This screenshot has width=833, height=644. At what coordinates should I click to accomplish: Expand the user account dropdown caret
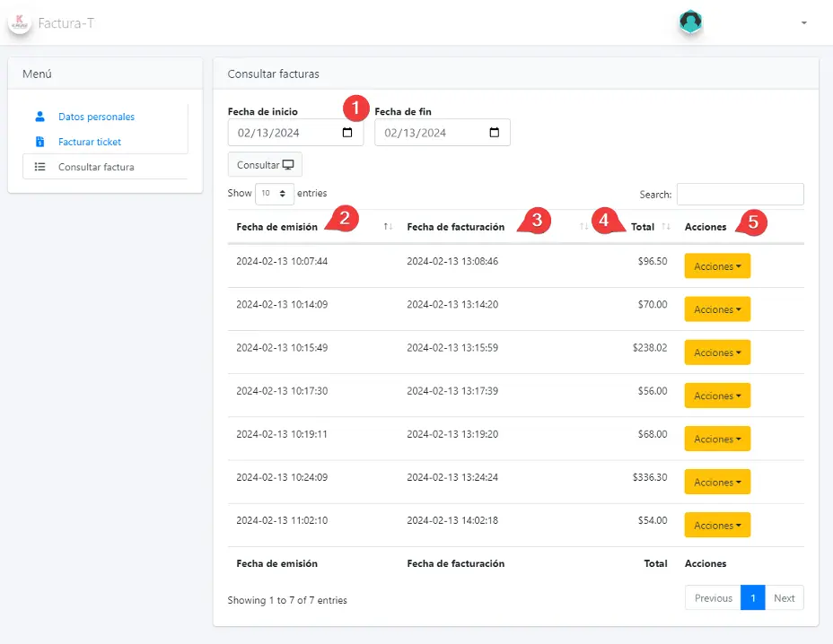coord(803,22)
